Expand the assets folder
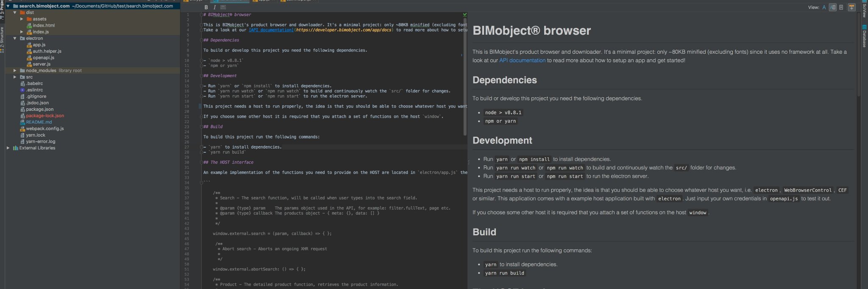Screen dimensions: 868x289 (x=22, y=19)
